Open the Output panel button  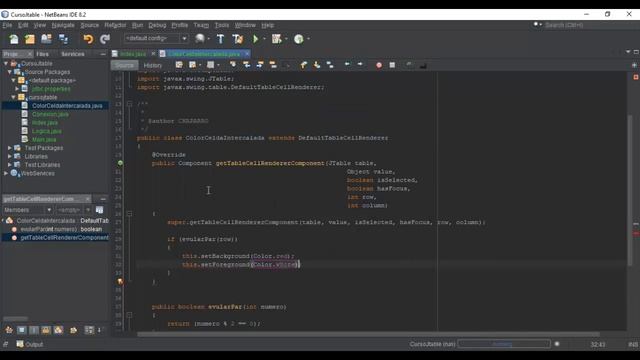pyautogui.click(x=30, y=344)
